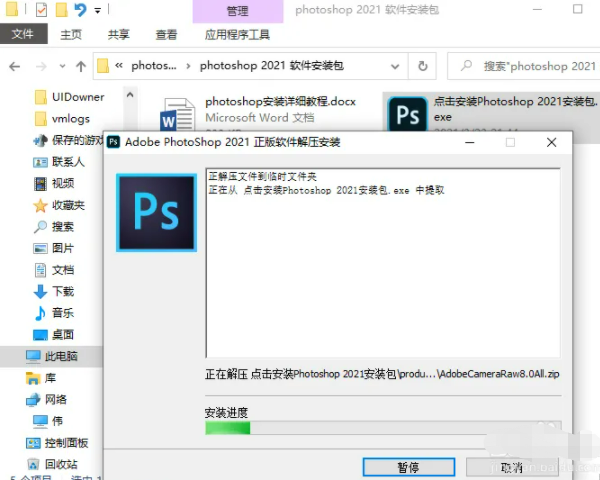Image resolution: width=600 pixels, height=480 pixels.
Task: Click the photoshop 2021 软件安装包 breadcrumb
Action: point(272,66)
